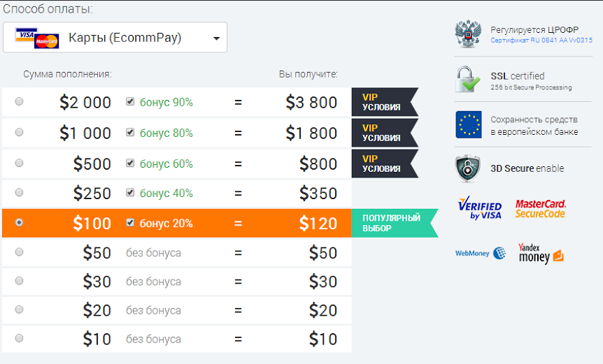Viewport: 603px width, 364px height.
Task: Click the Verified by VISA logo
Action: (480, 208)
